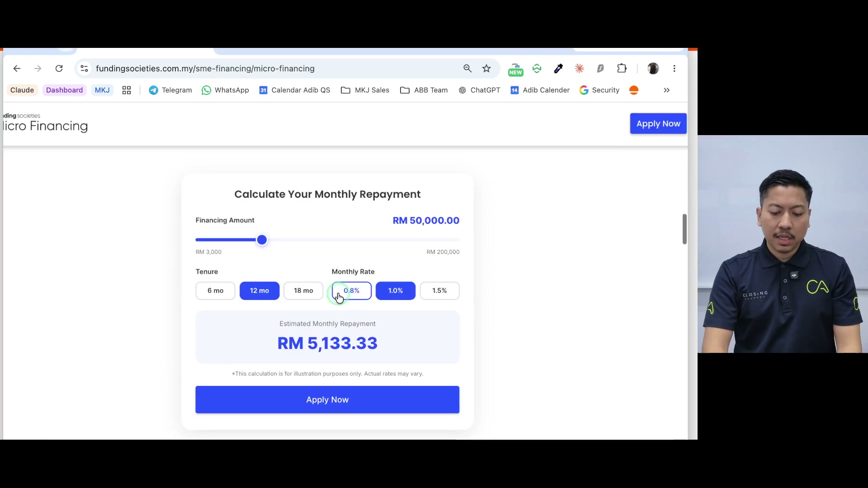Open the Telegram bookmark
This screenshot has height=488, width=868.
170,90
